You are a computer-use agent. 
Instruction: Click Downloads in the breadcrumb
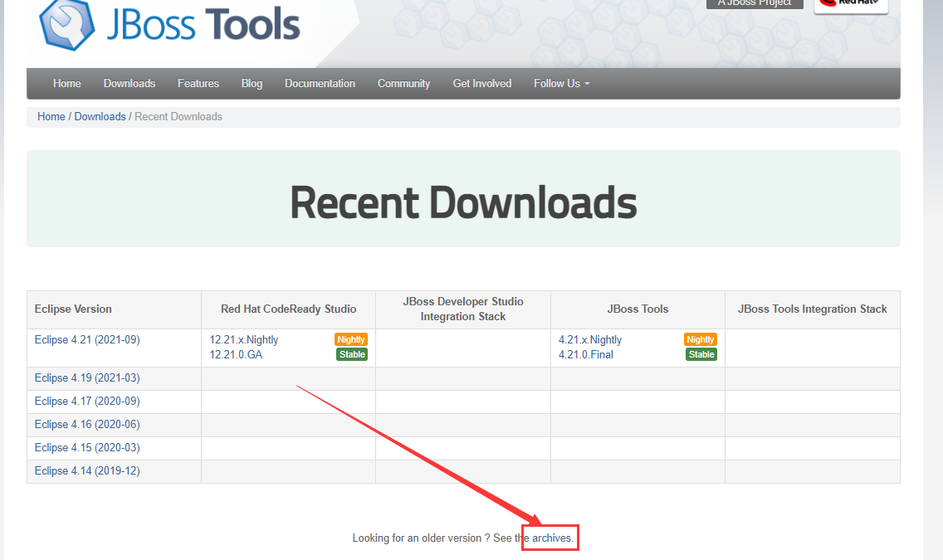(x=100, y=117)
